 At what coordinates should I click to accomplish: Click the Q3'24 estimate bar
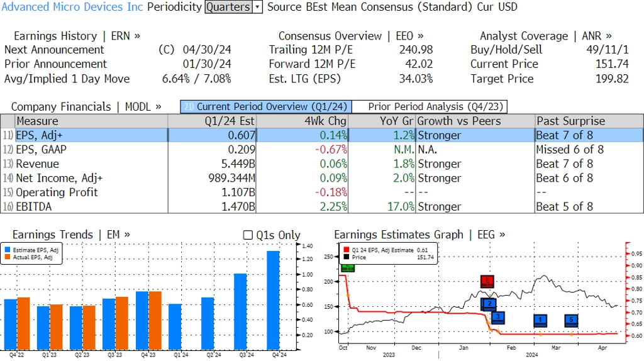tap(240, 312)
